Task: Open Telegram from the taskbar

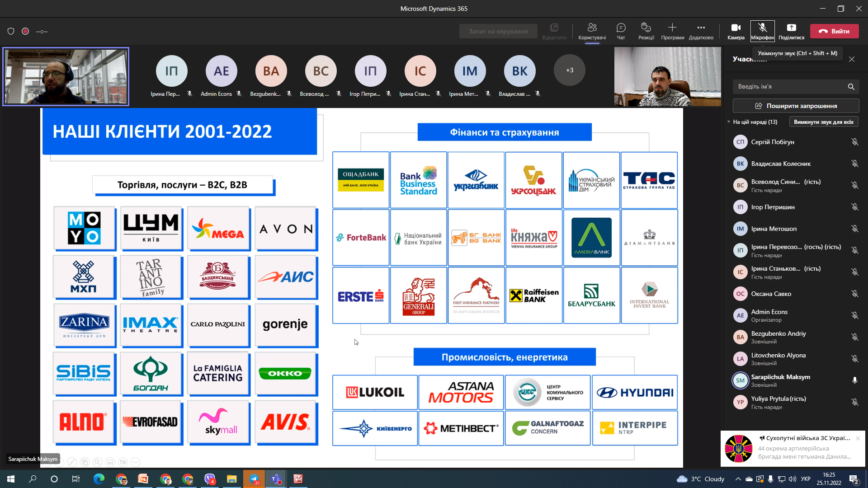Action: point(254,479)
